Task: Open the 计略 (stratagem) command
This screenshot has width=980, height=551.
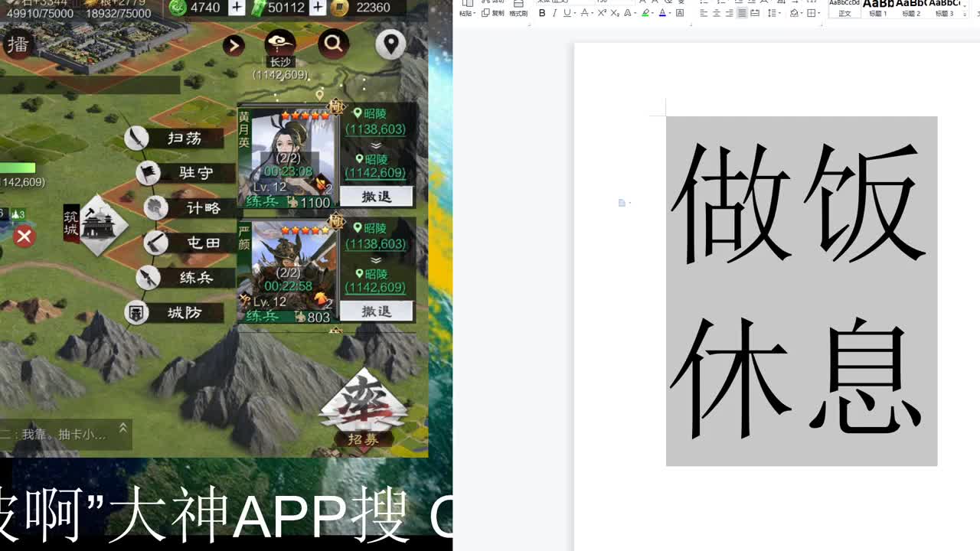Action: (x=191, y=207)
